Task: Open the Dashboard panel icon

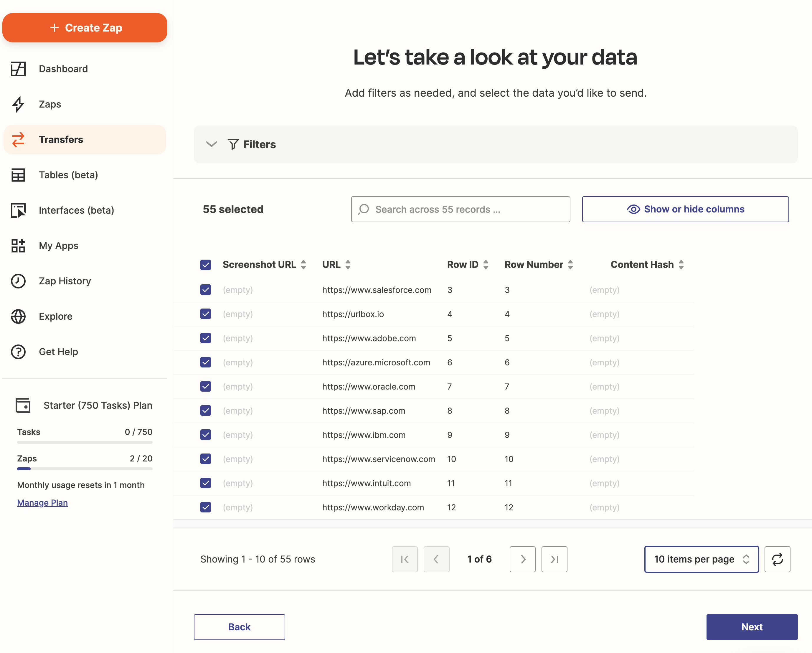Action: tap(18, 69)
